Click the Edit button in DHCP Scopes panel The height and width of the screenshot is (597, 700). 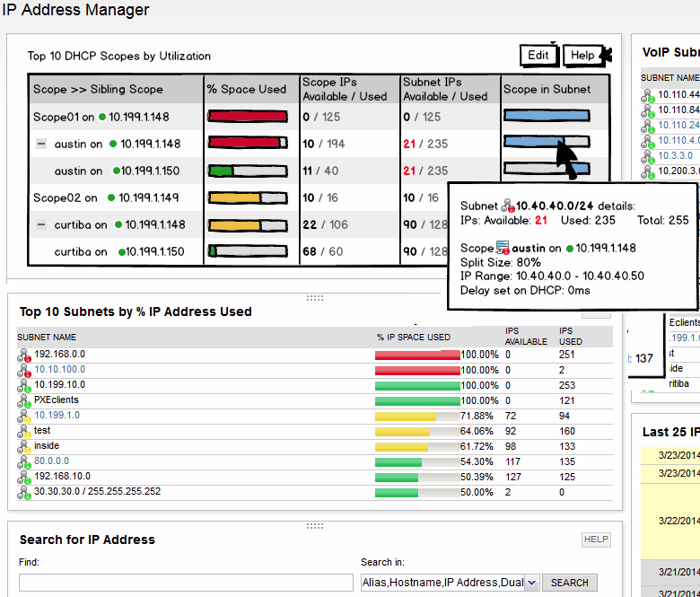pos(539,56)
